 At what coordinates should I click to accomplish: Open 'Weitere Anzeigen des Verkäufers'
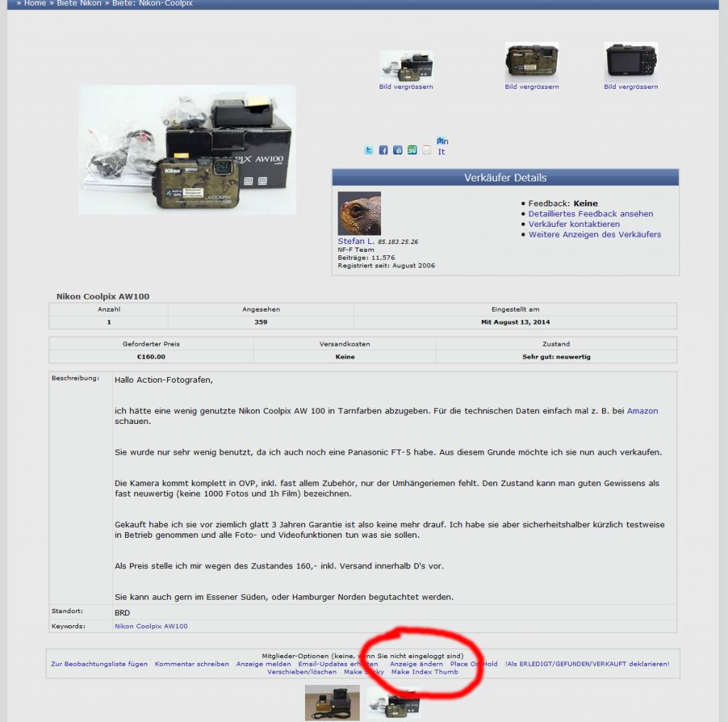pos(595,234)
